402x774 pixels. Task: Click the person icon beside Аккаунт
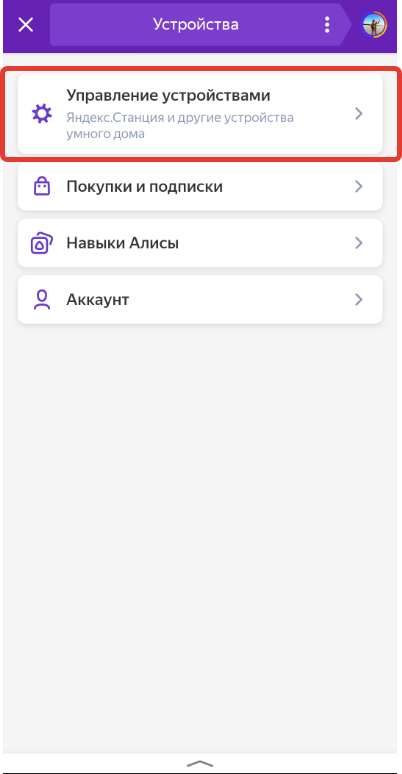pos(41,300)
